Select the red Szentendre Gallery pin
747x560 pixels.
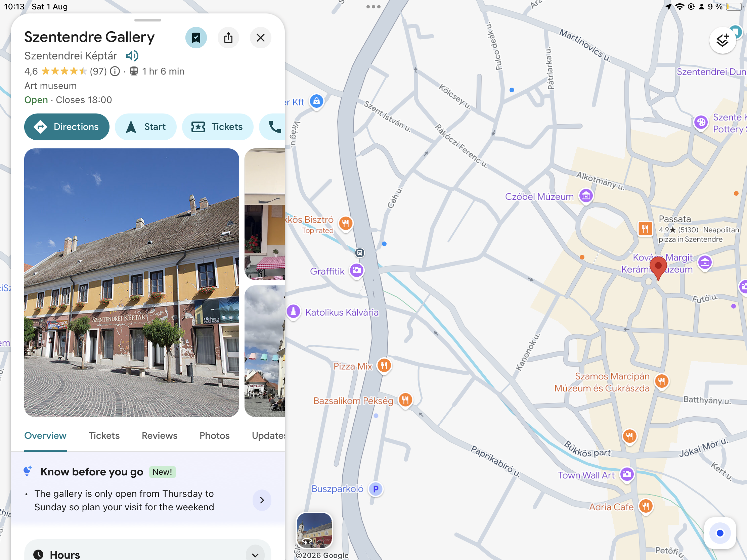click(658, 268)
